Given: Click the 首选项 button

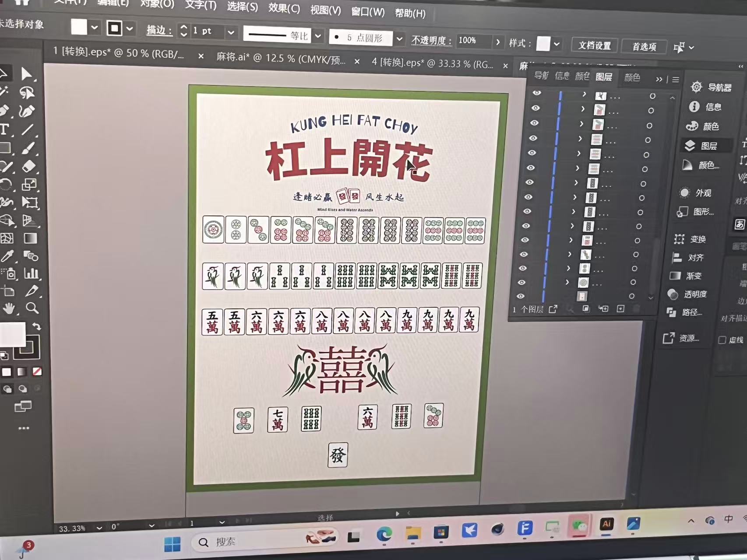Looking at the screenshot, I should [644, 47].
